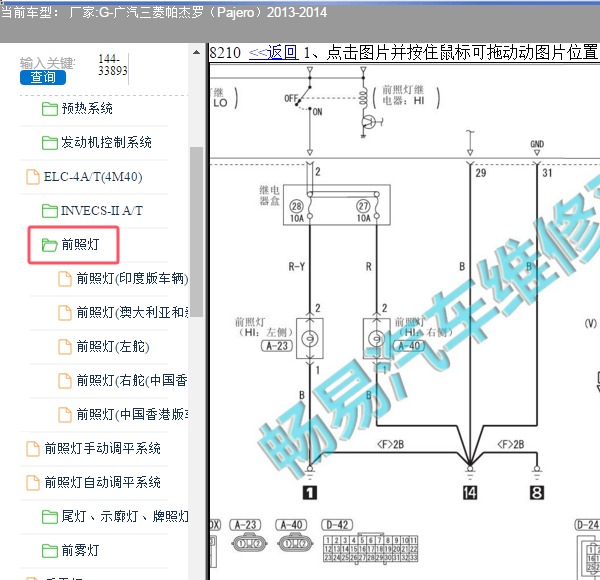600x580 pixels.
Task: Click the 前照灯继电器 HI relay label
Action: click(x=404, y=95)
